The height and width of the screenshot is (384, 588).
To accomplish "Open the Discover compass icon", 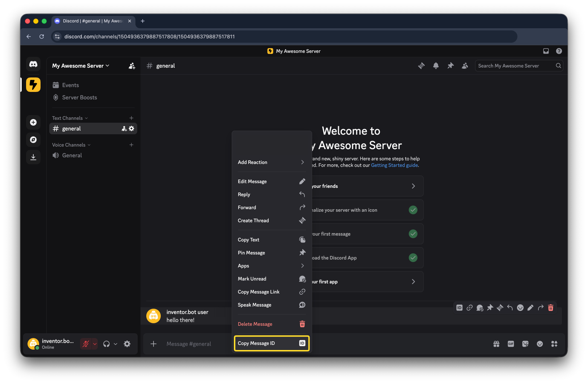I will tap(33, 140).
